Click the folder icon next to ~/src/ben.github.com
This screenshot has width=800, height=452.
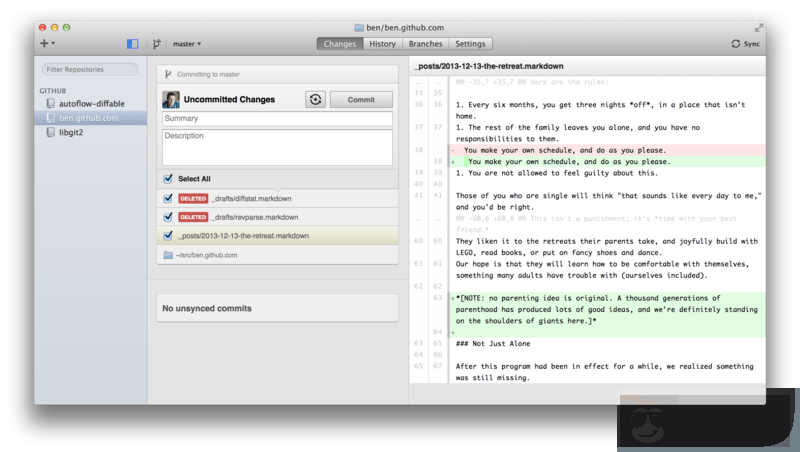tap(168, 255)
